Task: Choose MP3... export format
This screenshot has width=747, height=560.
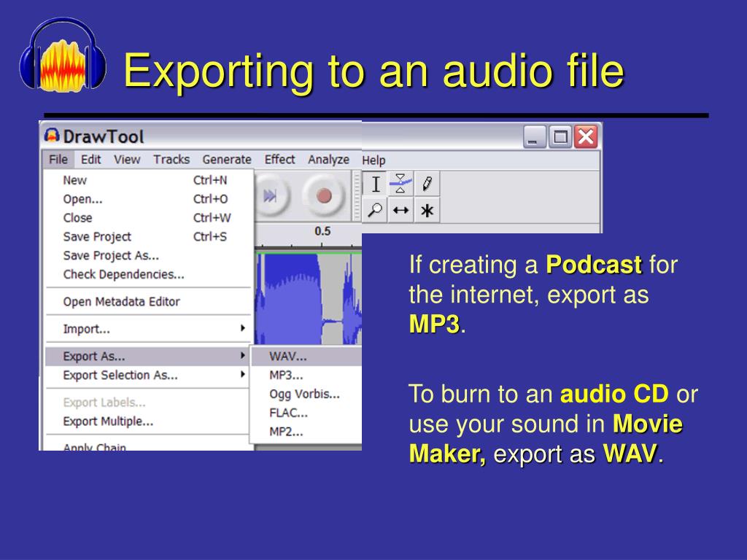Action: click(x=306, y=376)
